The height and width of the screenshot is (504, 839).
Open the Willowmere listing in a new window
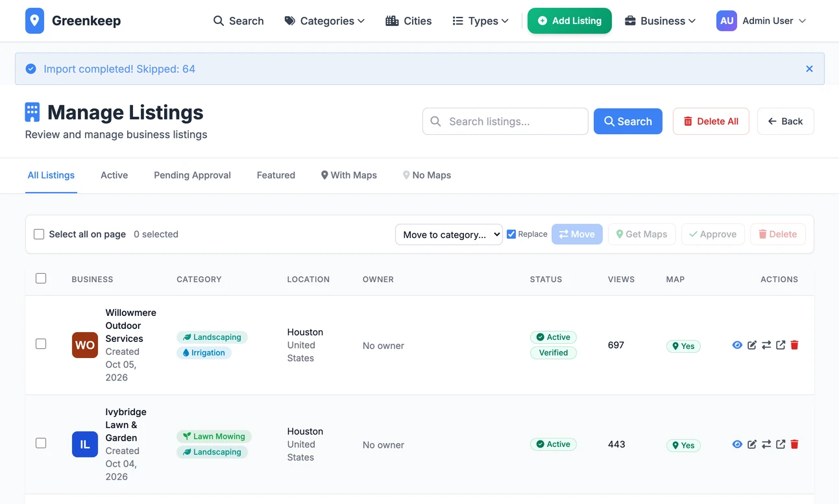781,345
